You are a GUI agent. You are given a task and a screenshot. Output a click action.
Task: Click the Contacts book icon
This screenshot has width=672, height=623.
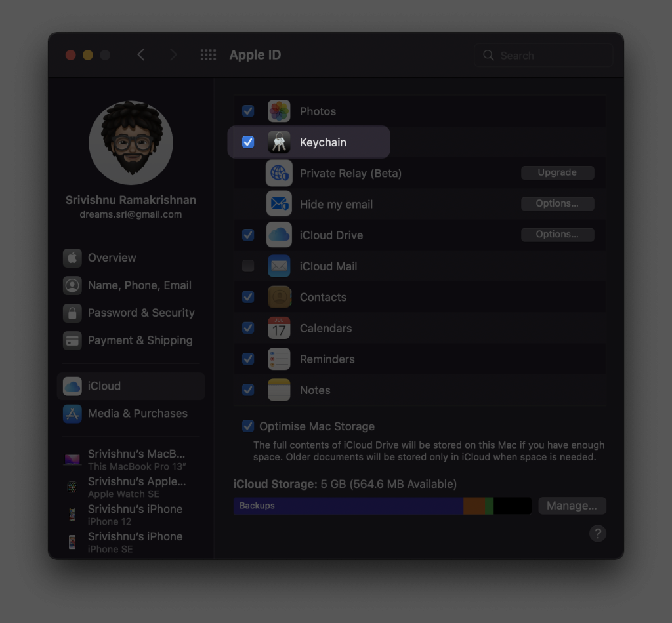(279, 296)
